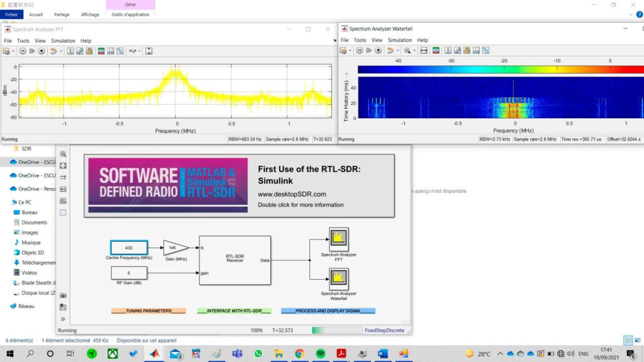Select the Documents folder in Explorer tree
644x362 pixels.
(x=34, y=222)
